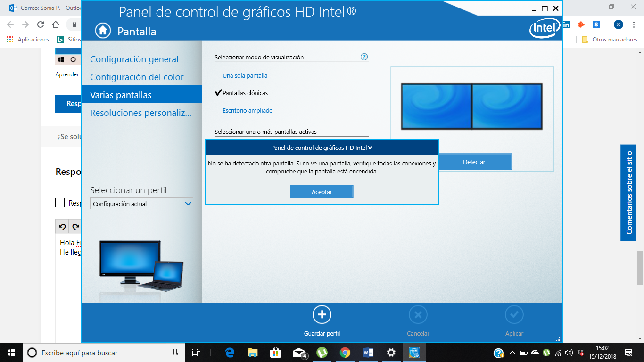The image size is (644, 362).
Task: Click Intel graphics panel taskbar icon
Action: click(414, 353)
